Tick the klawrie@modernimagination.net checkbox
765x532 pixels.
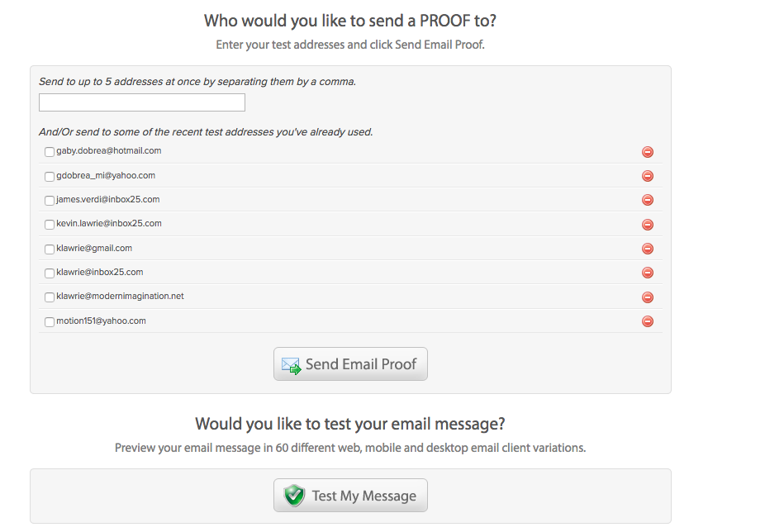pyautogui.click(x=50, y=297)
